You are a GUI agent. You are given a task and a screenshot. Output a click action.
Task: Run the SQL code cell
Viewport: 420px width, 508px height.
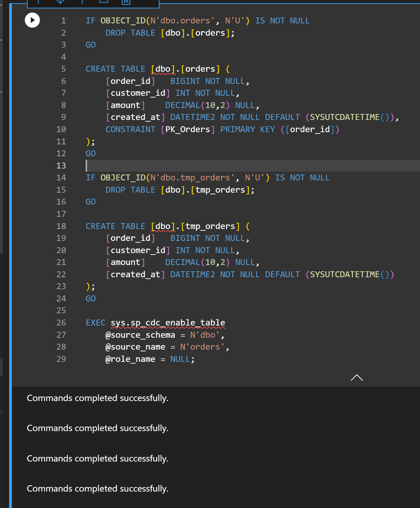(32, 20)
